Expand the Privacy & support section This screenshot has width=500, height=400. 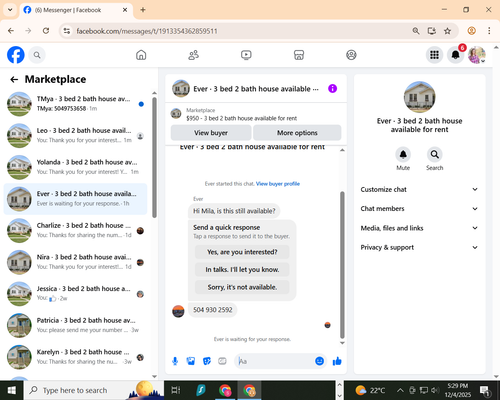click(419, 247)
